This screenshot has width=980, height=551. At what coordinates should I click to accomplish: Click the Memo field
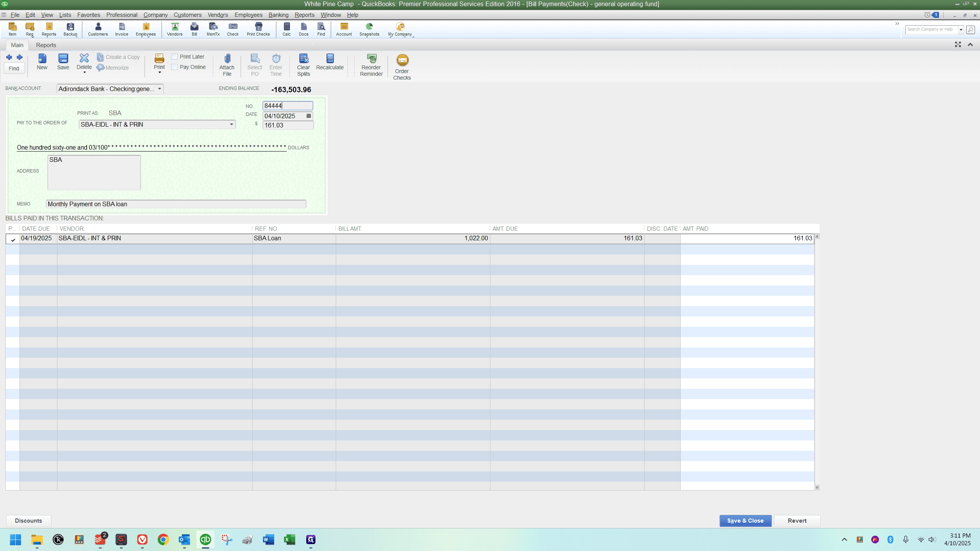click(x=176, y=204)
